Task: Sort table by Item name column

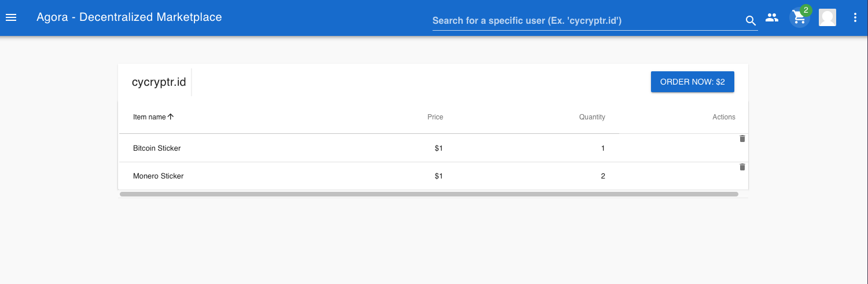Action: [x=149, y=117]
